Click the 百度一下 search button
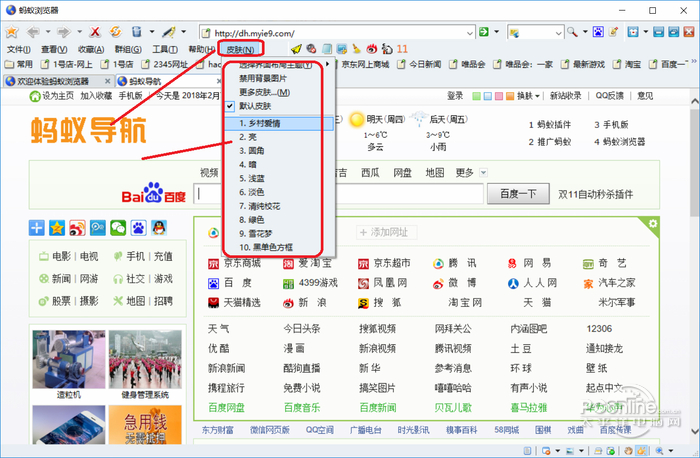This screenshot has width=700, height=458. click(518, 194)
